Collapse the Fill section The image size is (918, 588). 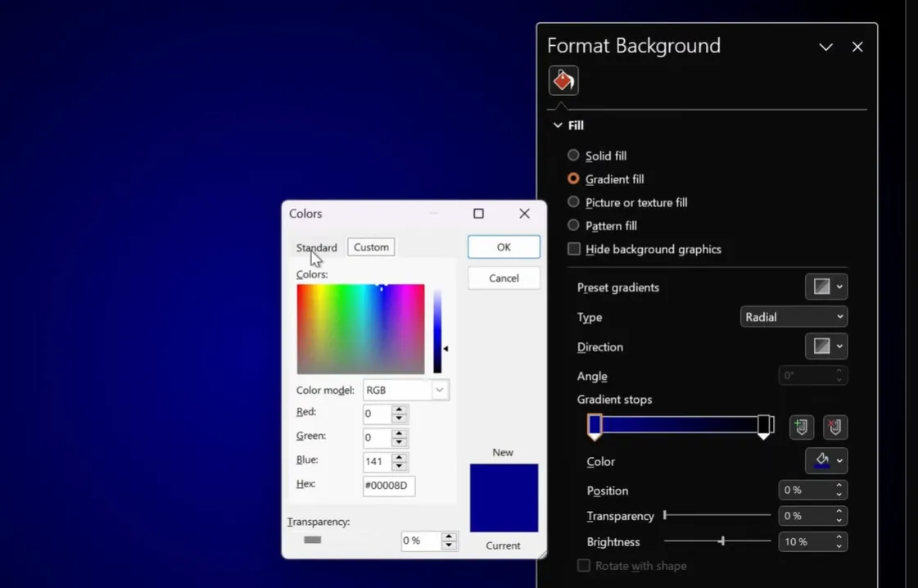(x=558, y=125)
